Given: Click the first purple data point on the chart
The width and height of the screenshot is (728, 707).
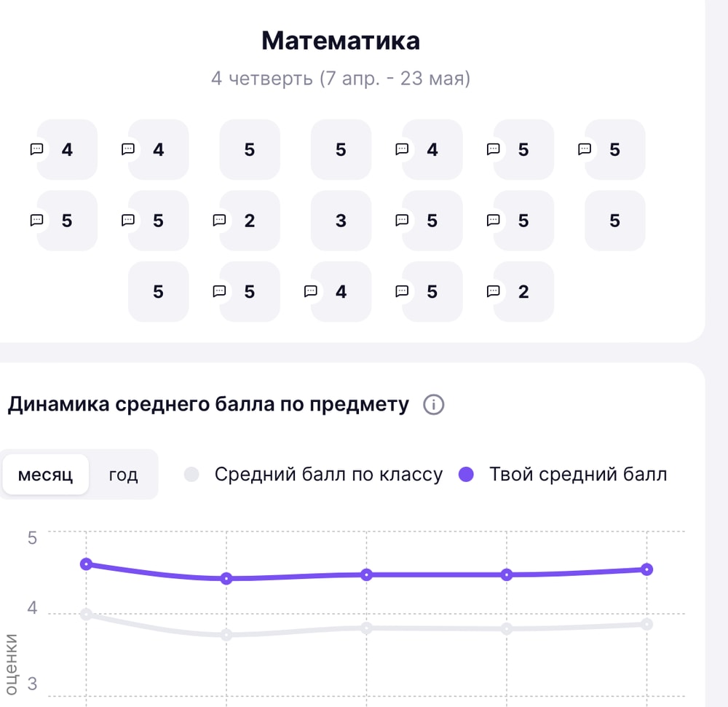Looking at the screenshot, I should click(x=86, y=564).
